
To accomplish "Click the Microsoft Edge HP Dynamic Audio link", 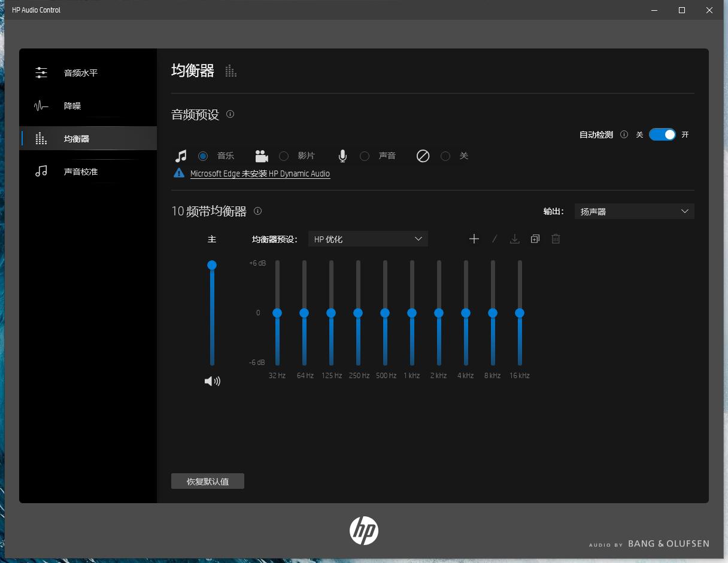I will coord(260,174).
